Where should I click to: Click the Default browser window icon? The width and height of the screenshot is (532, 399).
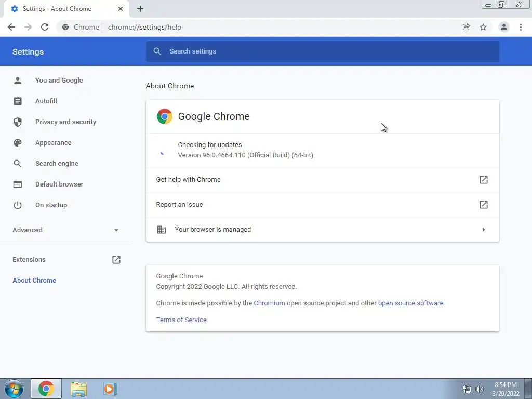tap(18, 184)
